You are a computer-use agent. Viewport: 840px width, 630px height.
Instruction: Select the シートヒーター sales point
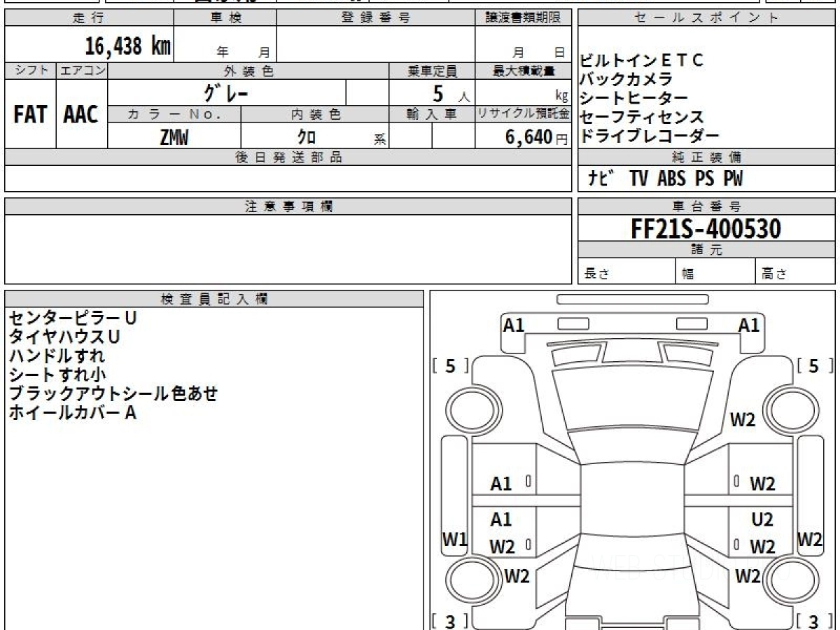(x=634, y=98)
